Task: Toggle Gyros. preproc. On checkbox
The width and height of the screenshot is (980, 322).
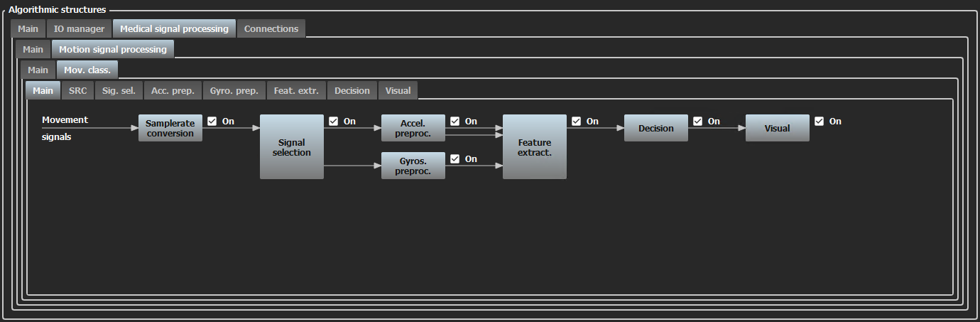Action: [x=455, y=159]
